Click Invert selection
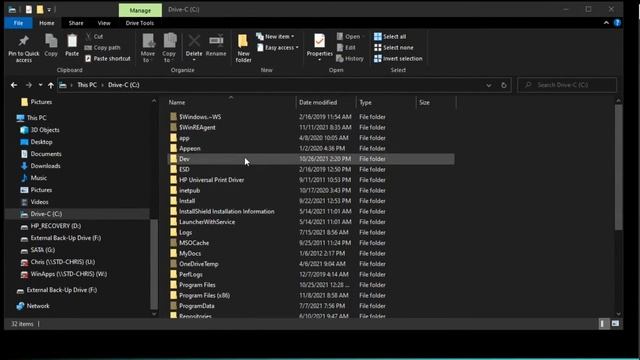Screen dimensions: 640x360 (x=398, y=58)
